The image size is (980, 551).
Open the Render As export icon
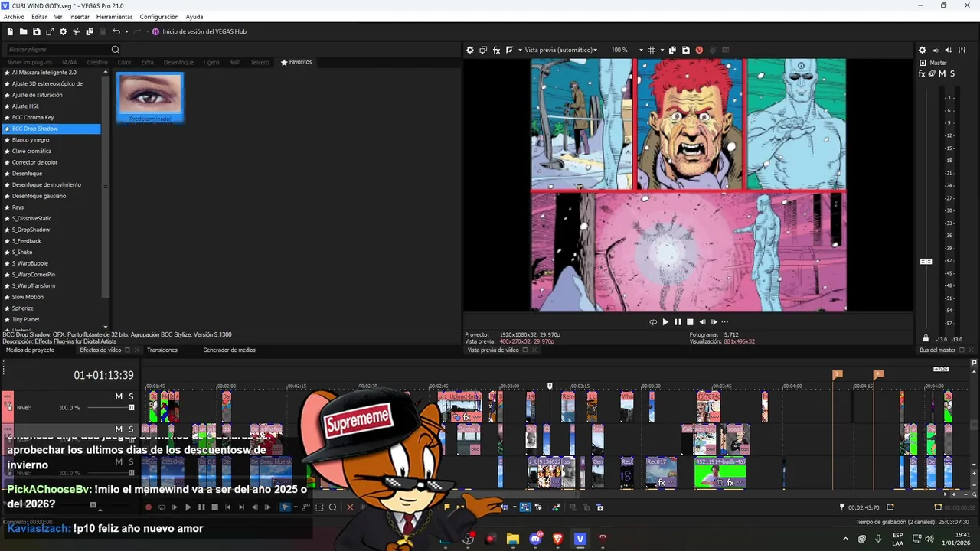click(50, 31)
